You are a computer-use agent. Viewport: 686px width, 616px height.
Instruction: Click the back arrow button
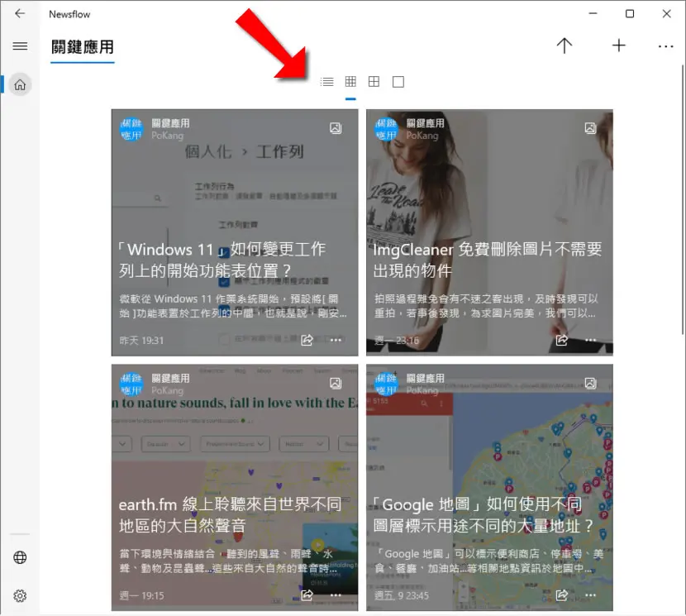click(x=20, y=13)
